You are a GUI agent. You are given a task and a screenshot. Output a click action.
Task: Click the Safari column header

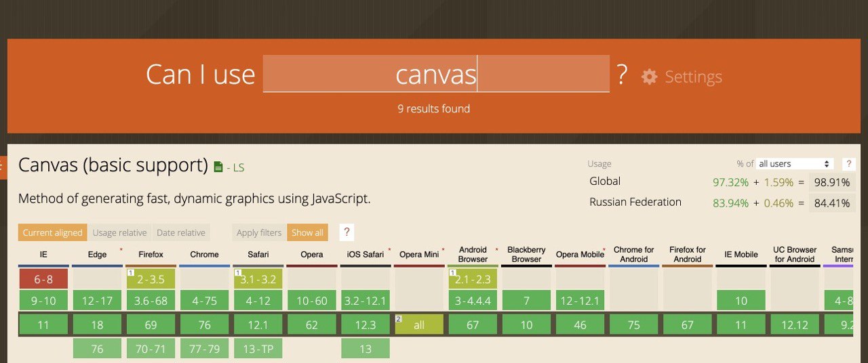(258, 255)
